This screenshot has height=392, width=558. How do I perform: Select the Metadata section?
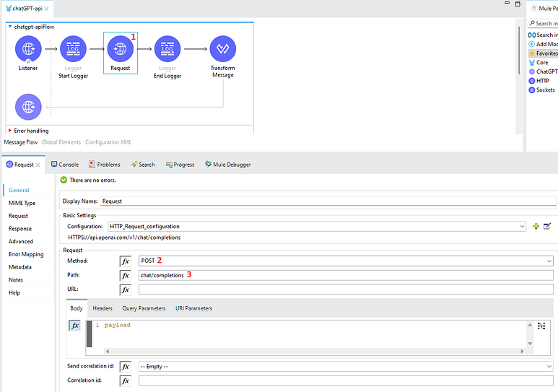[20, 267]
